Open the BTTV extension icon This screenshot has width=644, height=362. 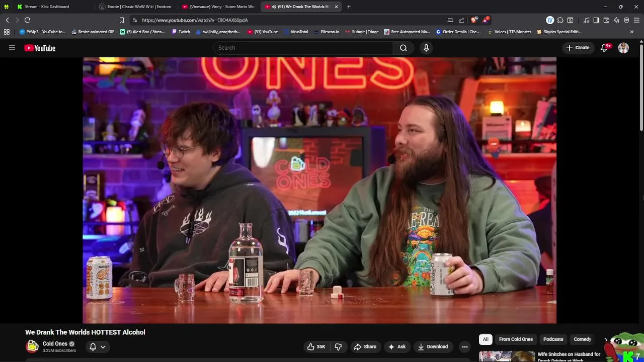click(550, 20)
